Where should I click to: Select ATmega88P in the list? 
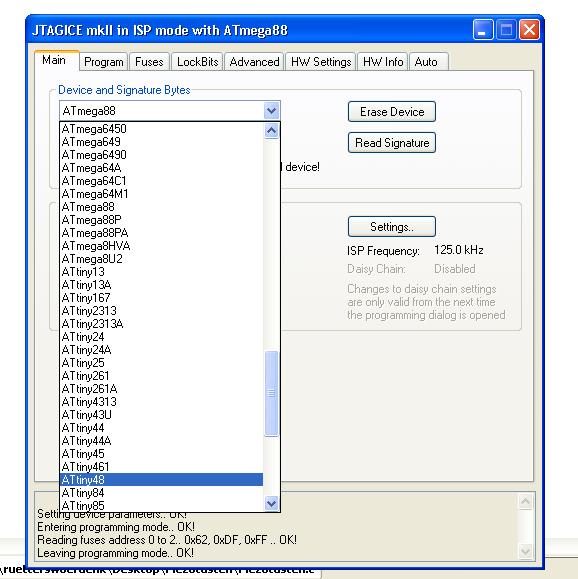pos(161,220)
